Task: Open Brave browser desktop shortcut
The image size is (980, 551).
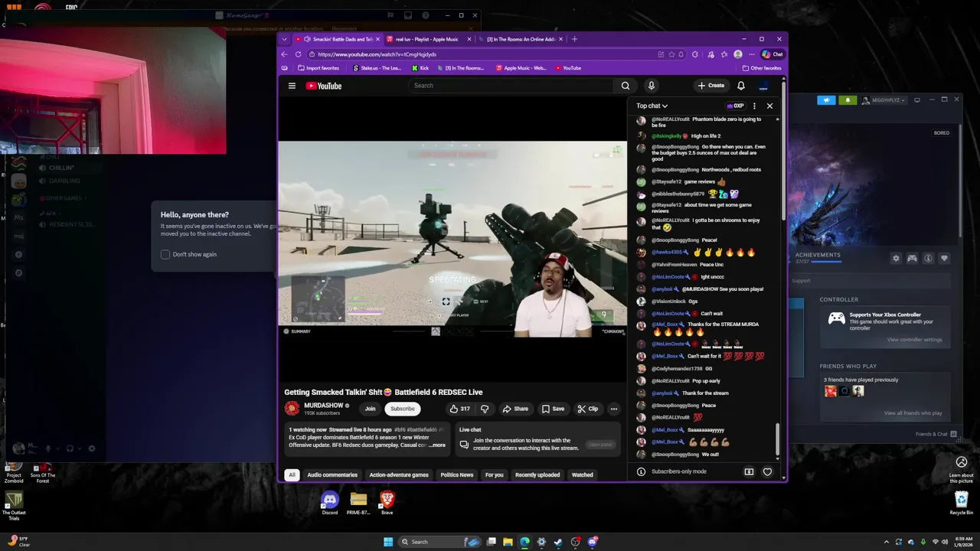Action: (387, 502)
